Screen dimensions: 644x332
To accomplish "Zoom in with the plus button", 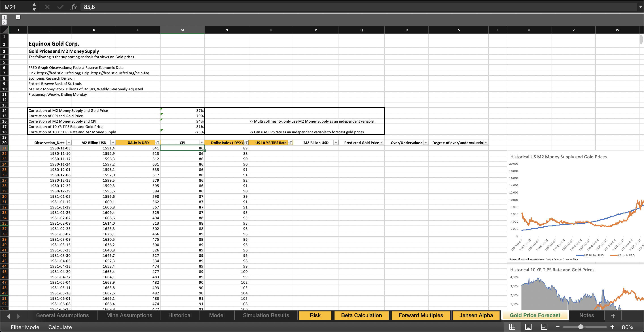I will coord(612,327).
